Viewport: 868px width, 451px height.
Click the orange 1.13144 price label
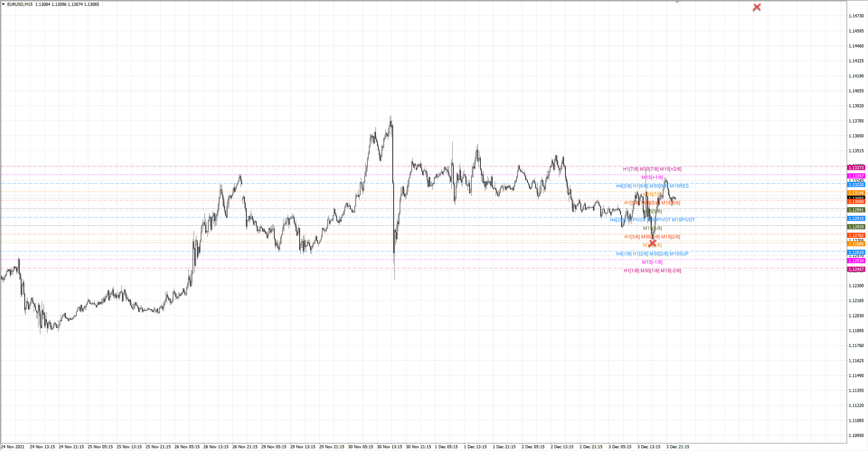(856, 193)
